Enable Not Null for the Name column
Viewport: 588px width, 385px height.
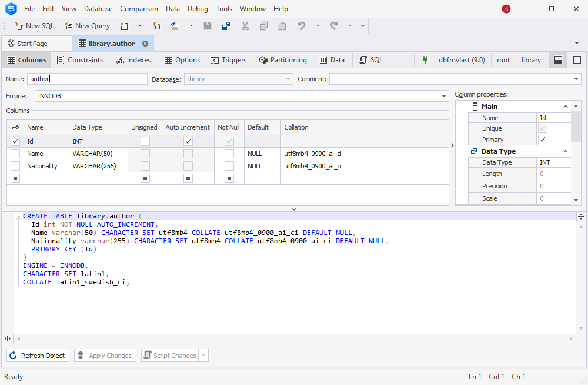coord(229,154)
